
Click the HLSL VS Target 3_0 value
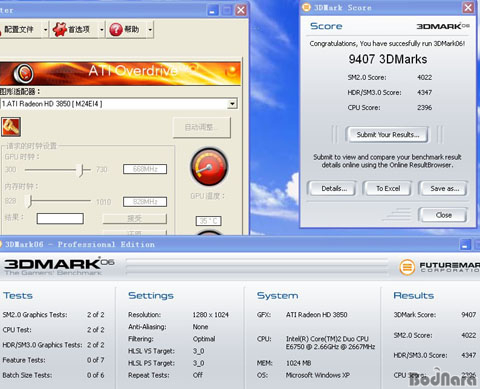(198, 351)
